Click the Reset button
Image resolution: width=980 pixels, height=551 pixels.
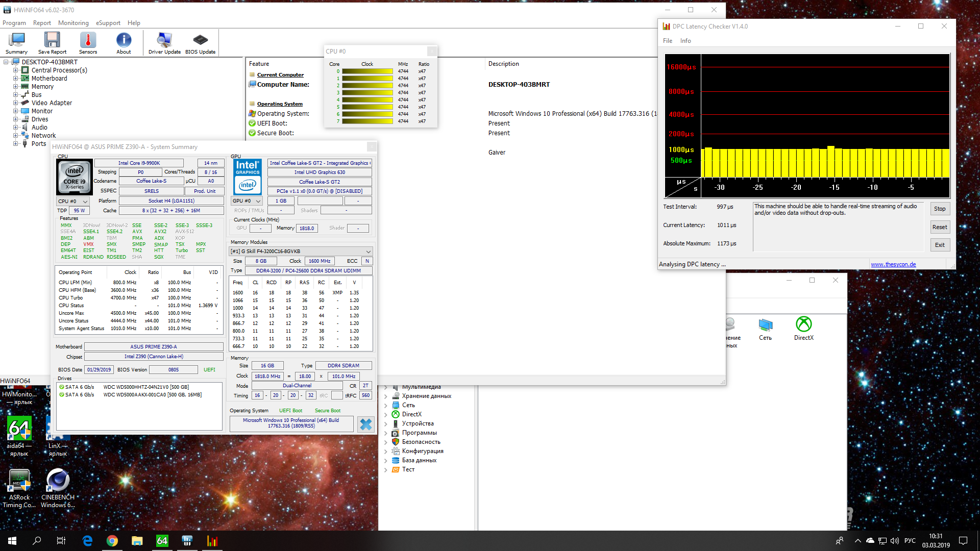click(x=939, y=227)
